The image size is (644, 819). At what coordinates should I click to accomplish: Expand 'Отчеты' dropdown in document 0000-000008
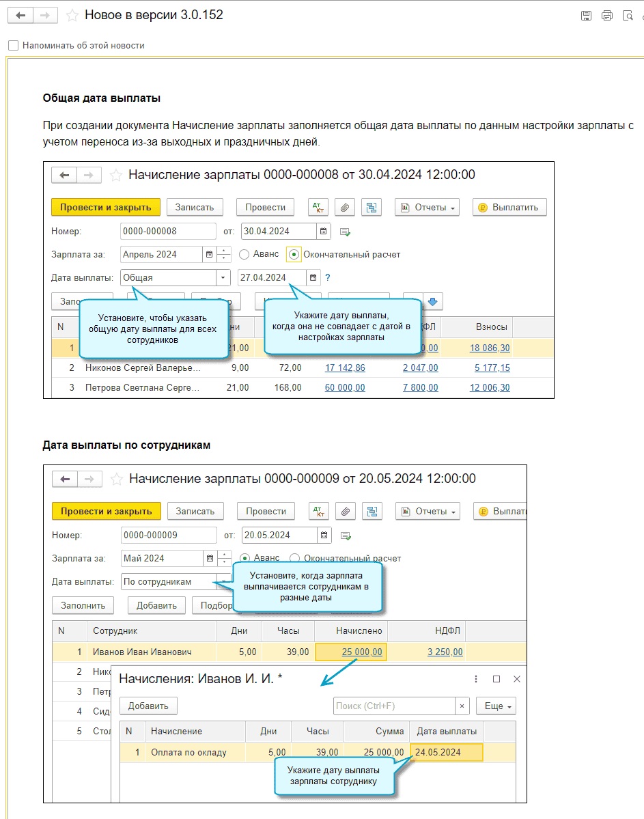tap(428, 208)
